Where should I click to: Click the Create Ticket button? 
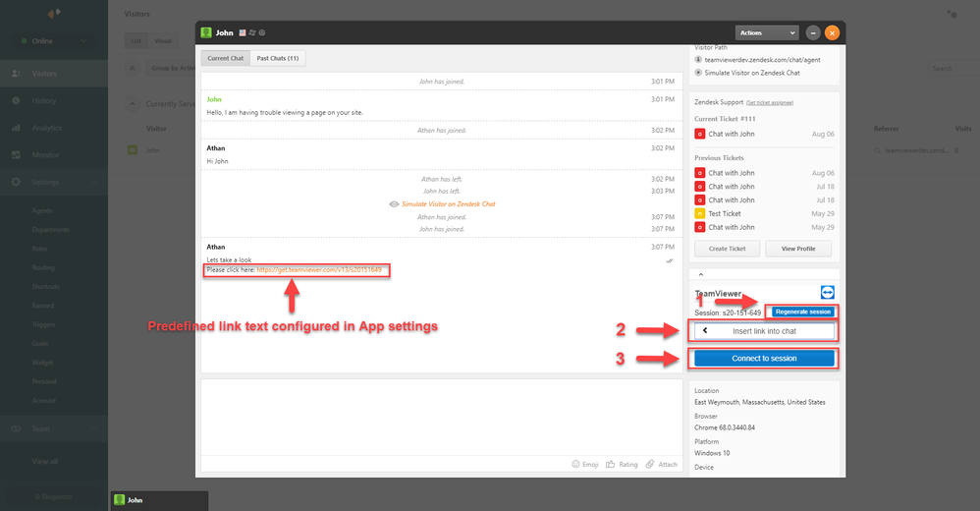point(728,249)
